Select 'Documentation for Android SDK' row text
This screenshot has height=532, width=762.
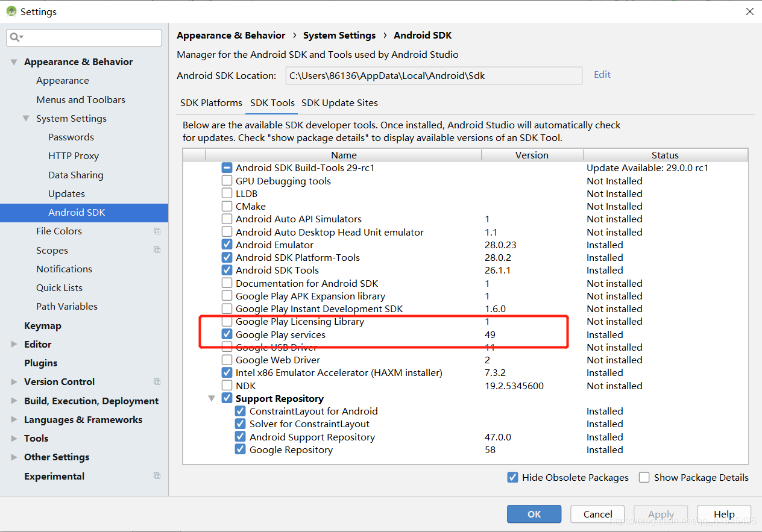[x=307, y=283]
